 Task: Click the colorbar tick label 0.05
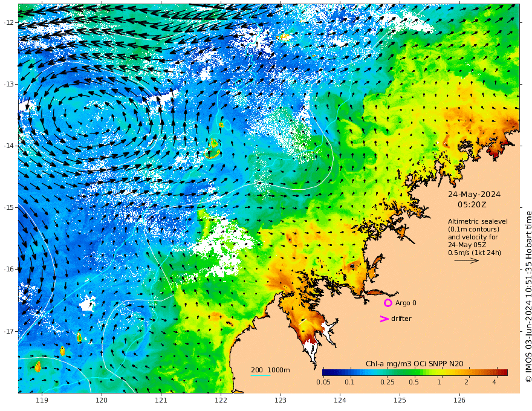[323, 382]
